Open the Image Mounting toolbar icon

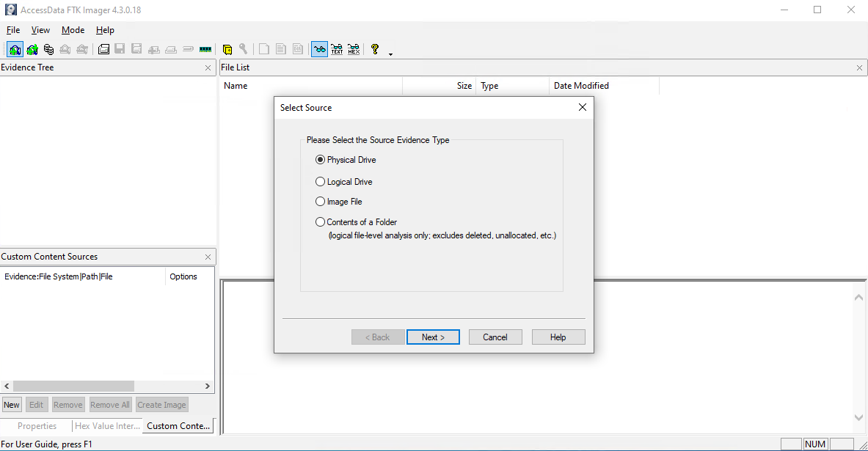point(48,49)
